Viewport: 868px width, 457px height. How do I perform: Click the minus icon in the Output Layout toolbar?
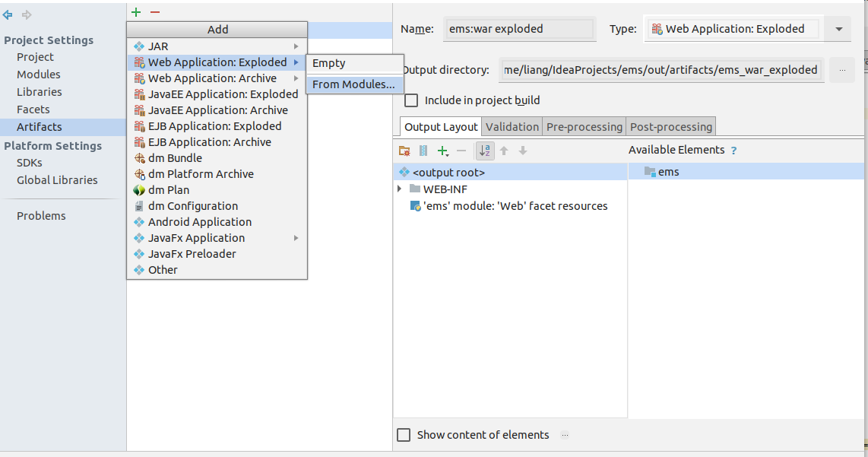(x=461, y=151)
